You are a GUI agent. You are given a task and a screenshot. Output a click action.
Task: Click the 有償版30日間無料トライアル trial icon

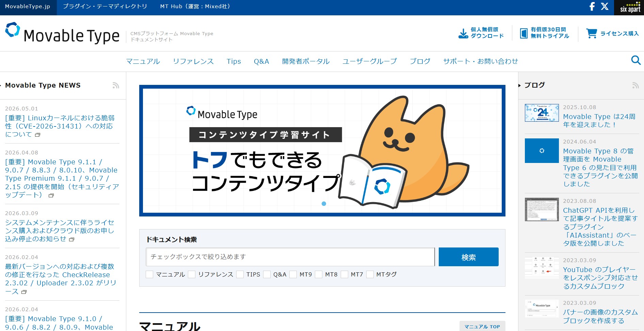524,33
